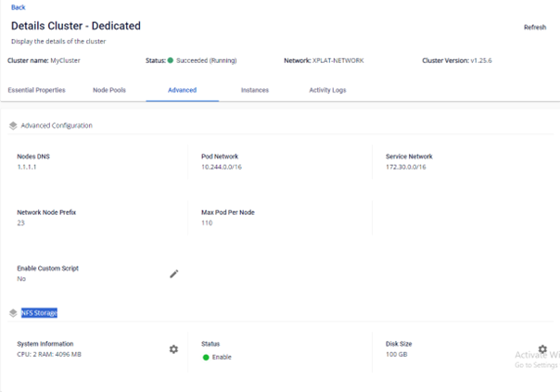Click the Advanced Configuration layers icon
This screenshot has width=560, height=392.
coord(13,125)
